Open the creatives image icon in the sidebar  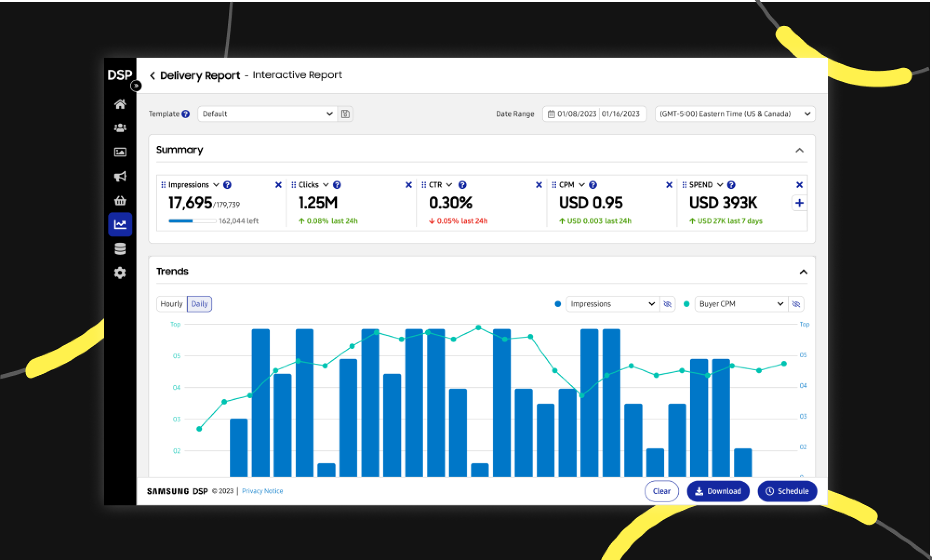120,152
